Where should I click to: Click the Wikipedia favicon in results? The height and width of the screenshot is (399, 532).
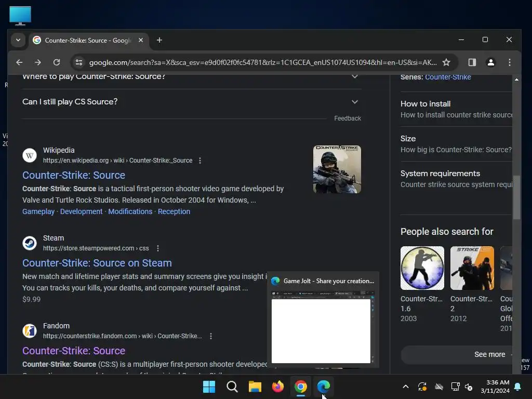point(30,155)
